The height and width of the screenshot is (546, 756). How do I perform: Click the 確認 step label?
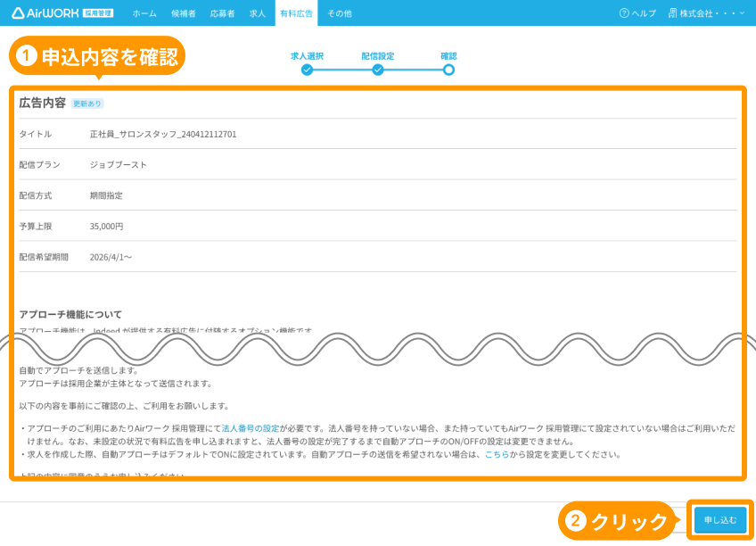point(448,56)
